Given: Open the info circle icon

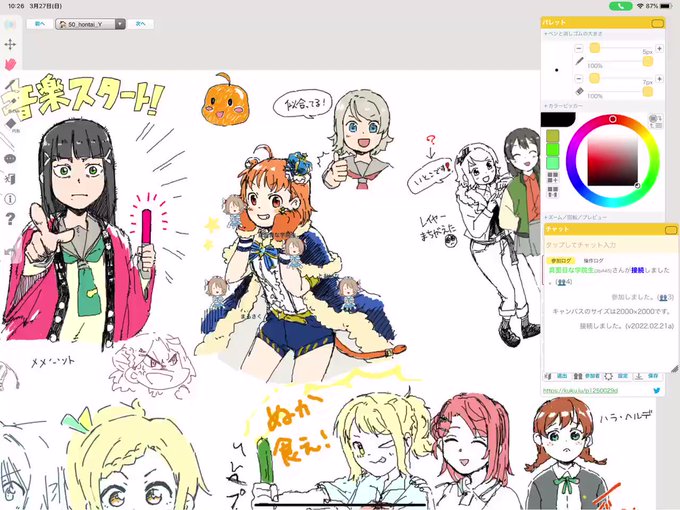Looking at the screenshot, I should tap(10, 199).
